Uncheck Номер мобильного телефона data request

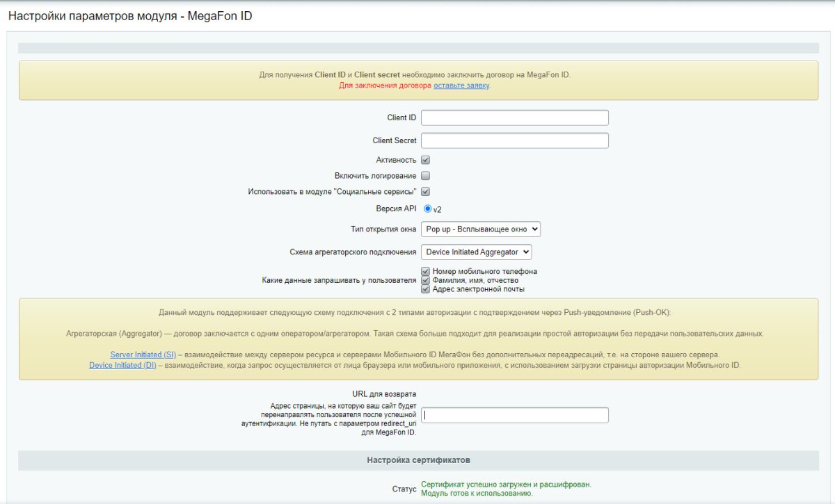(x=424, y=271)
